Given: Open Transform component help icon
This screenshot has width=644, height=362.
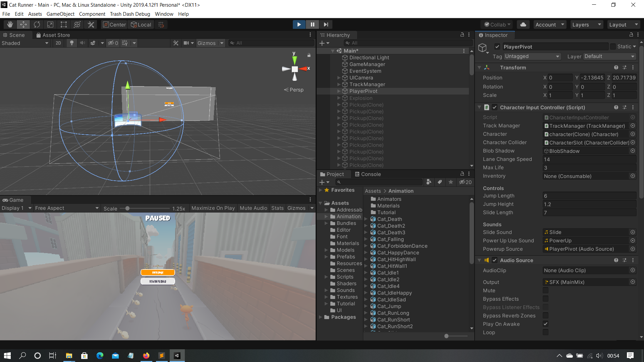Looking at the screenshot, I should [616, 67].
